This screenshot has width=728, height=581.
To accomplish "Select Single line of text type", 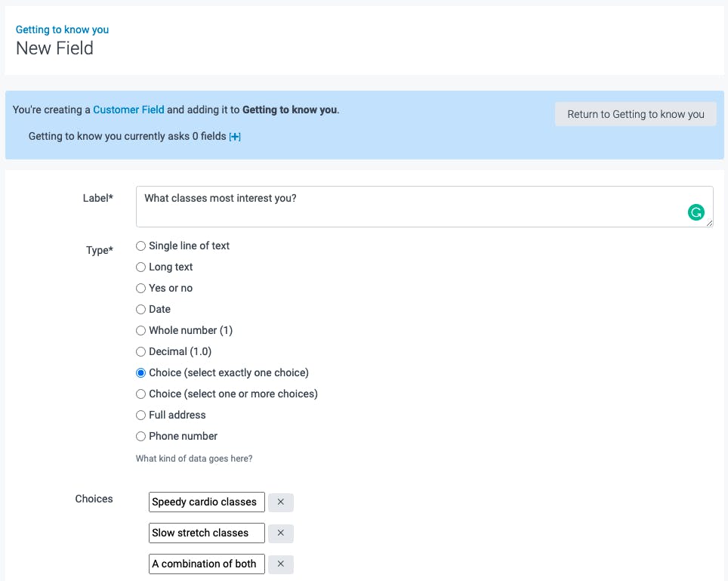I will coord(140,246).
